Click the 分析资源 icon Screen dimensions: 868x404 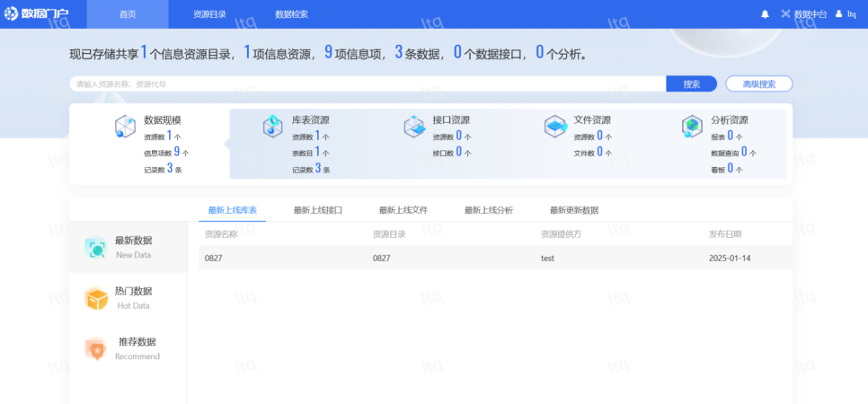pos(692,127)
